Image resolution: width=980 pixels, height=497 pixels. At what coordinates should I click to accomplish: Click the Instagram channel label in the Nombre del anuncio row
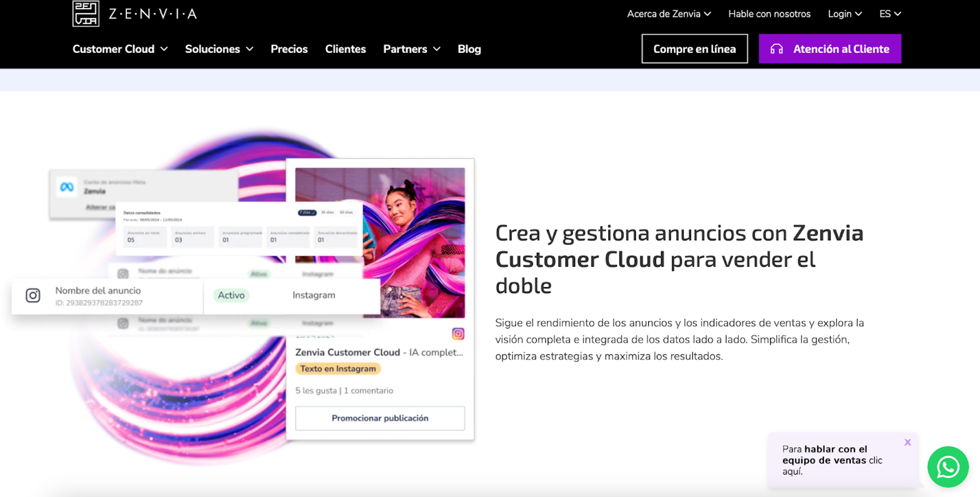[314, 295]
